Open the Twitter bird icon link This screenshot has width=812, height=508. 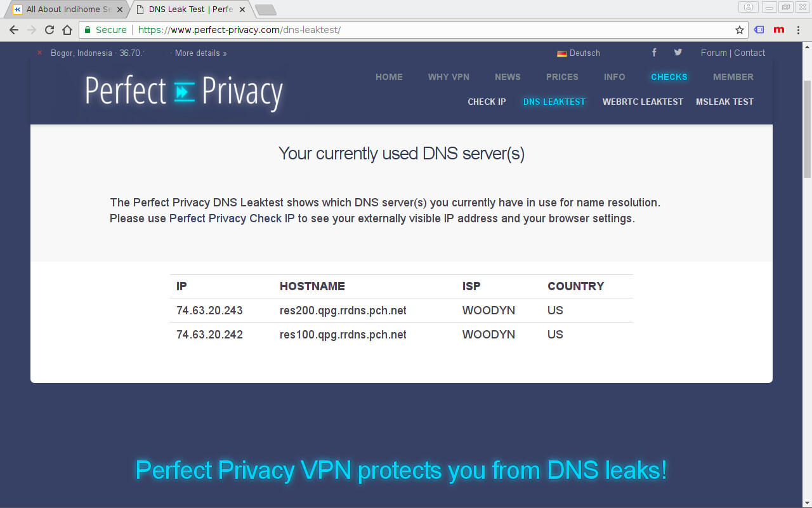click(x=678, y=53)
